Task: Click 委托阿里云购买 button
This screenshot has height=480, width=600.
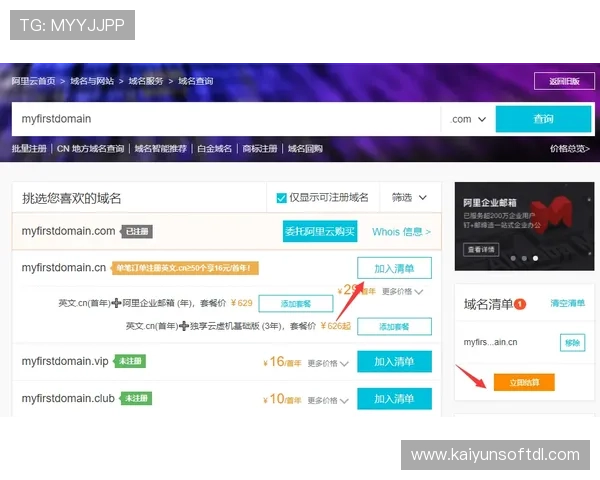Action: [320, 231]
